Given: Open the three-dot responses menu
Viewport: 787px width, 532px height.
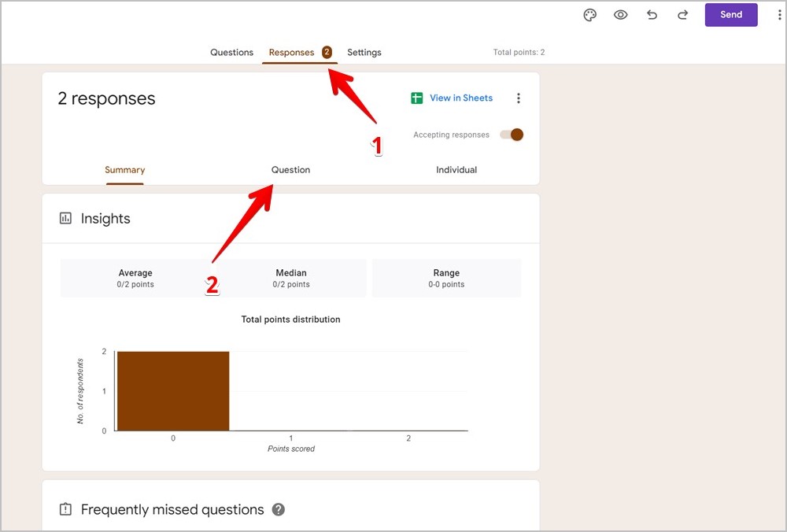Looking at the screenshot, I should pyautogui.click(x=519, y=98).
